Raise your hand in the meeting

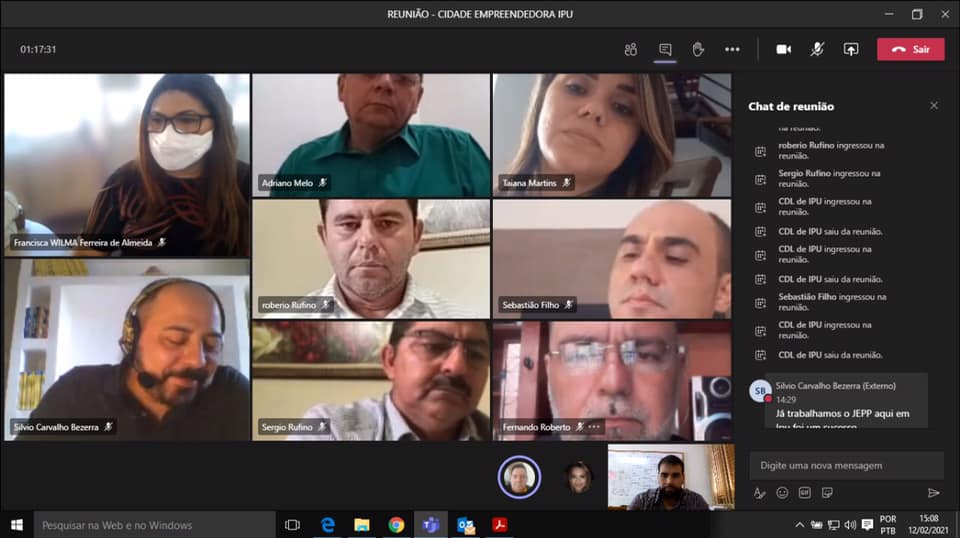[x=698, y=50]
